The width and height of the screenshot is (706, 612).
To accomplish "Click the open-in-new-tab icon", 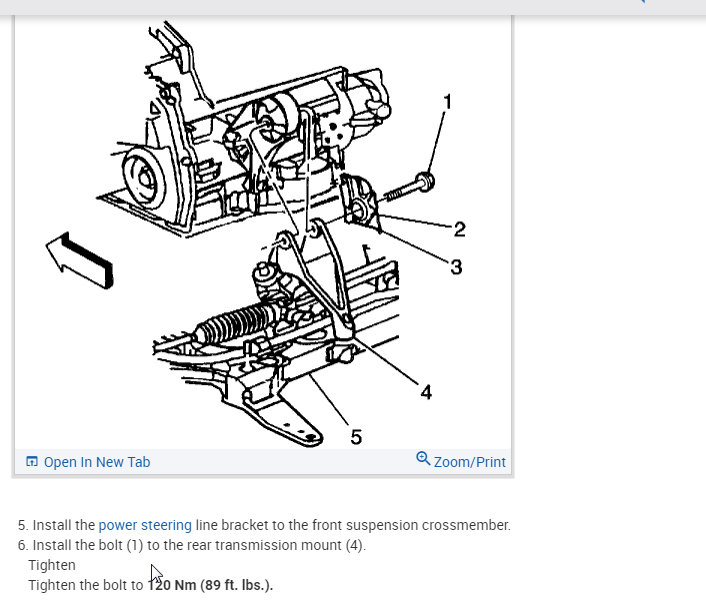I will (32, 462).
